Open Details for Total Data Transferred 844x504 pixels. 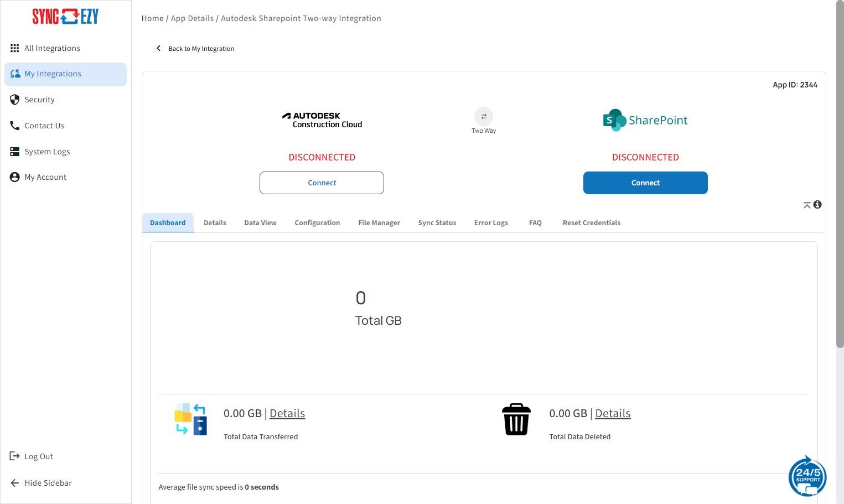[287, 413]
